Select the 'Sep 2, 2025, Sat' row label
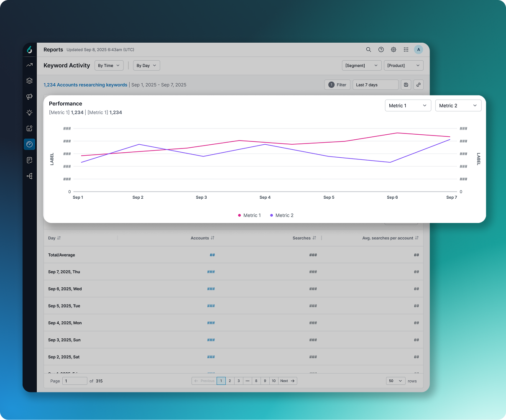Image resolution: width=506 pixels, height=420 pixels. click(x=64, y=357)
